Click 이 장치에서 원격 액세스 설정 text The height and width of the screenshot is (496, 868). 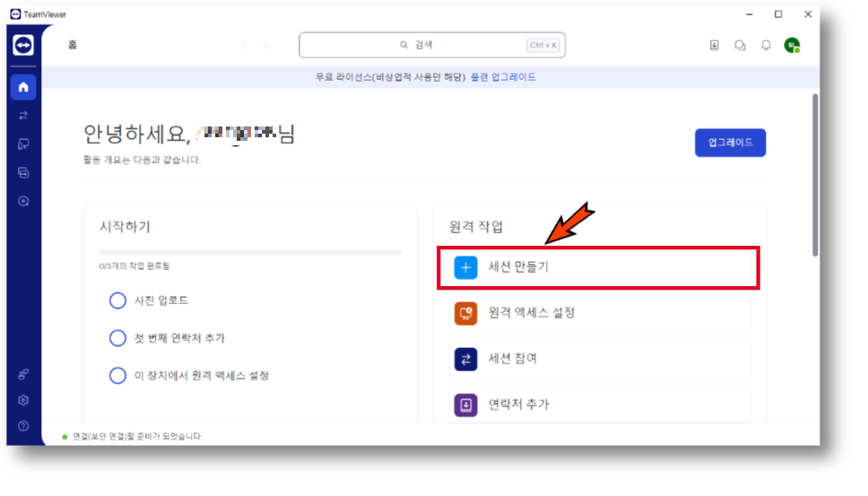pyautogui.click(x=202, y=375)
